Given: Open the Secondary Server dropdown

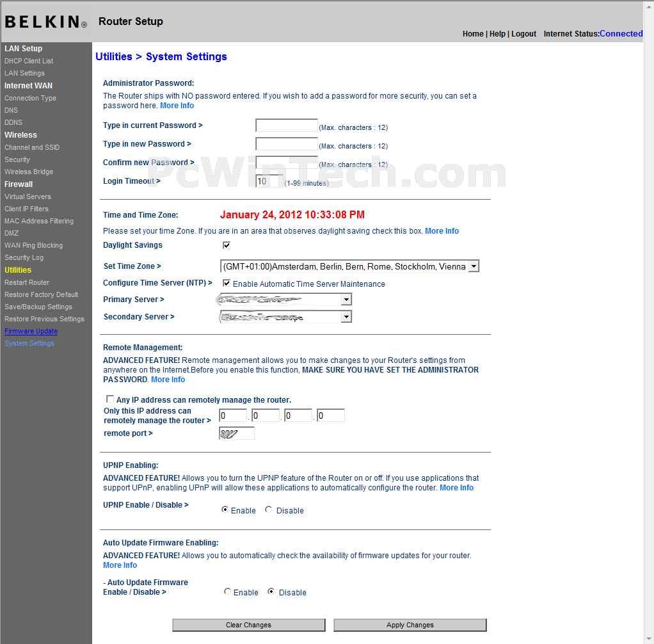Looking at the screenshot, I should [285, 317].
